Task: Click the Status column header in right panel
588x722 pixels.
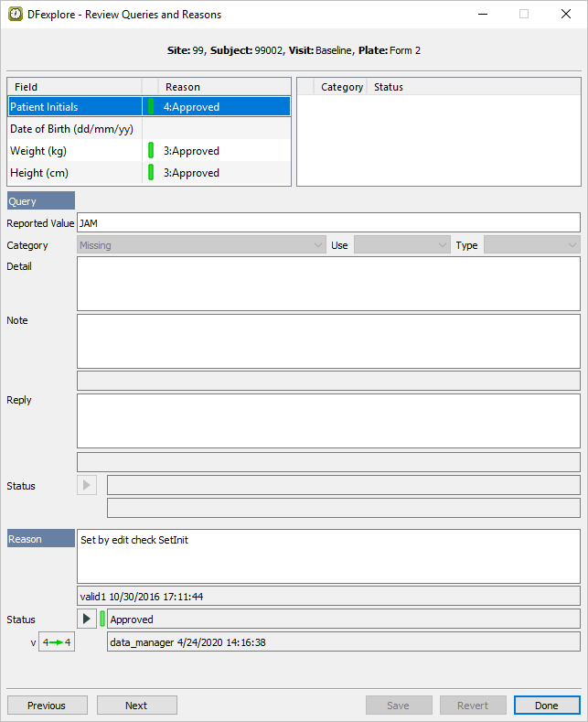Action: [x=388, y=87]
